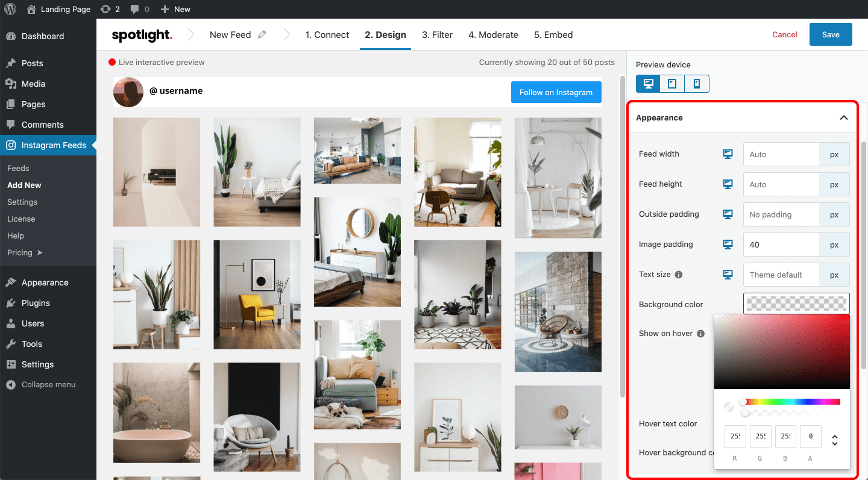Focus the Text size field
Image resolution: width=868 pixels, height=480 pixels.
pyautogui.click(x=781, y=275)
